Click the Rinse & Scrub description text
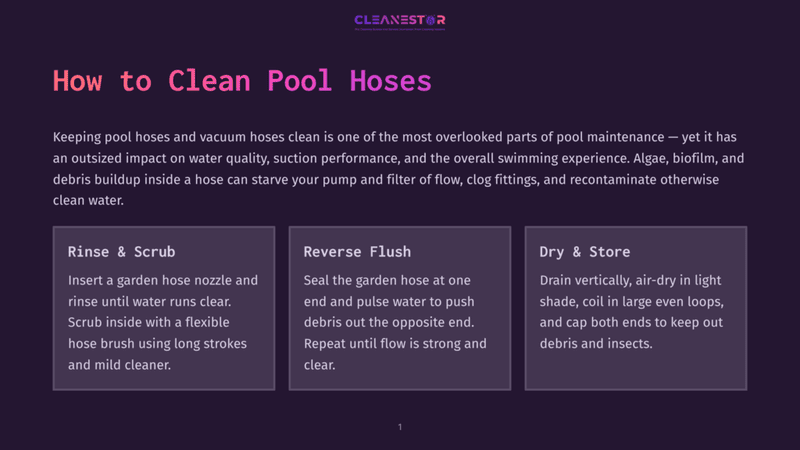Viewport: 800px width, 450px height. [x=163, y=322]
